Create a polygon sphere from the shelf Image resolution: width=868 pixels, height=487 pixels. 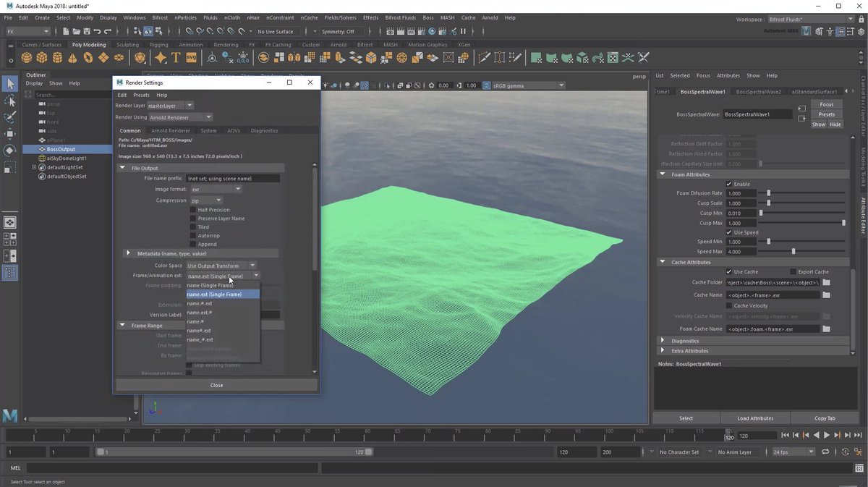point(27,58)
